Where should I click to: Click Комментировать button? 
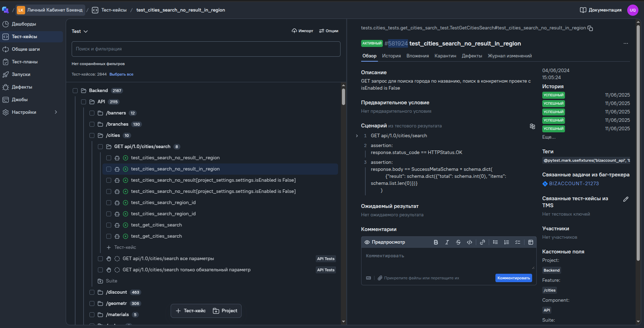[x=514, y=278]
